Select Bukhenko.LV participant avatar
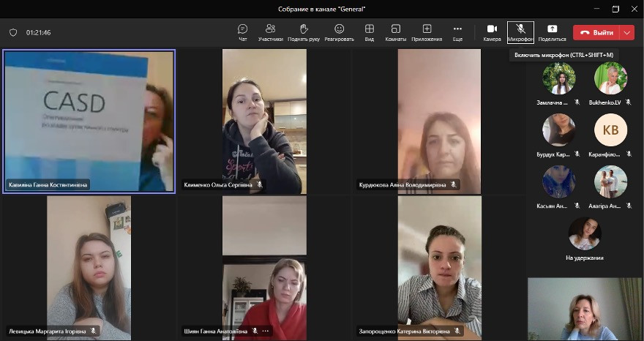 pos(611,78)
